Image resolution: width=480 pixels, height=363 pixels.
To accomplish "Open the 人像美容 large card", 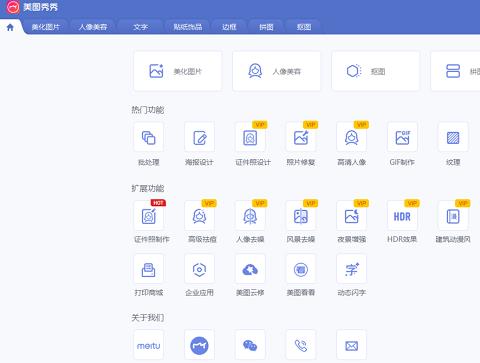I will click(277, 71).
